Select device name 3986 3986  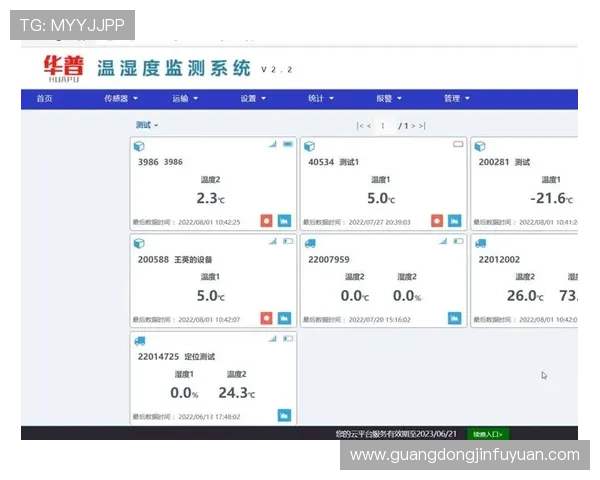[160, 162]
